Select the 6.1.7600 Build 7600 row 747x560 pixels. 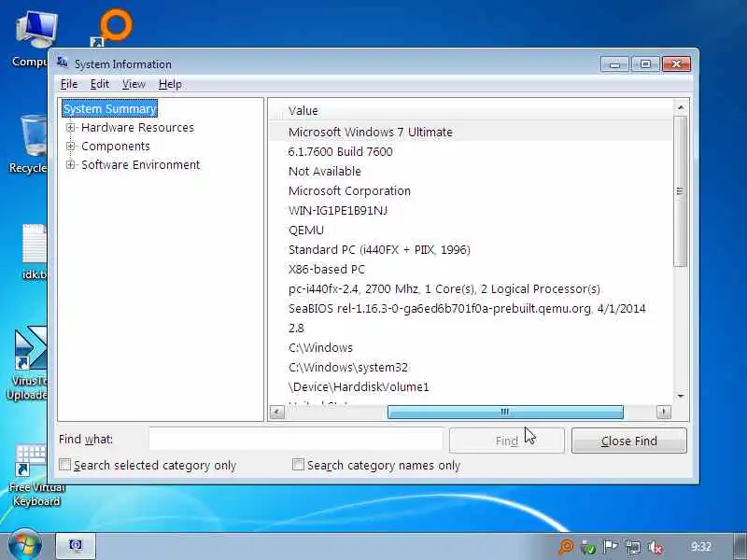pos(471,151)
